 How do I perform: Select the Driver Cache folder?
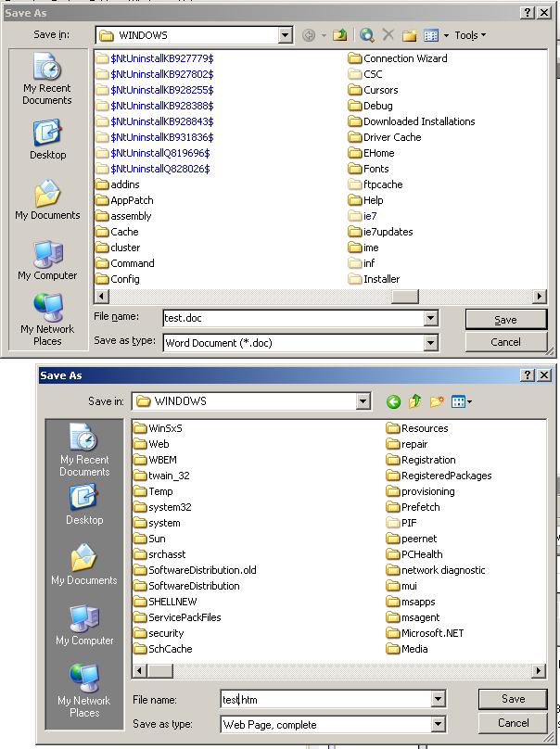pos(385,137)
